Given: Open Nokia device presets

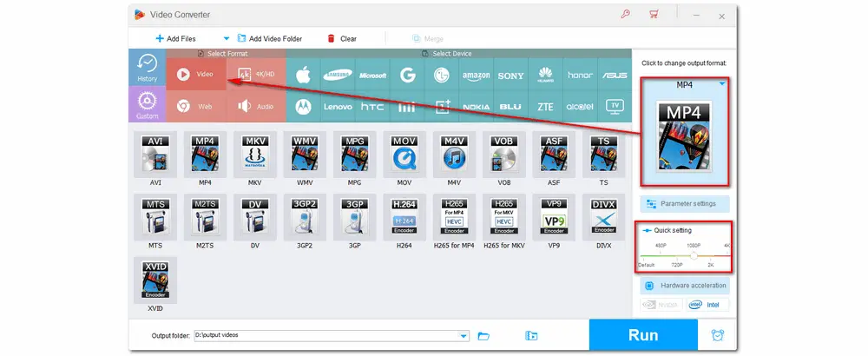Looking at the screenshot, I should (x=477, y=107).
